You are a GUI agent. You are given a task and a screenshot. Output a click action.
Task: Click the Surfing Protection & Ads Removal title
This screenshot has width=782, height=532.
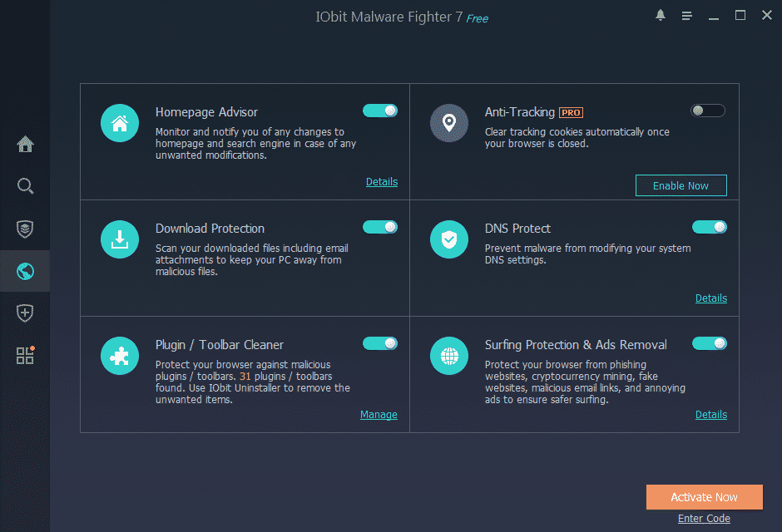576,345
